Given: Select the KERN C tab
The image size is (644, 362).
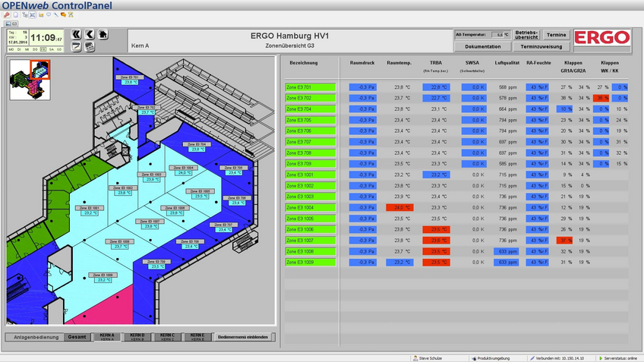Looking at the screenshot, I should point(167,337).
